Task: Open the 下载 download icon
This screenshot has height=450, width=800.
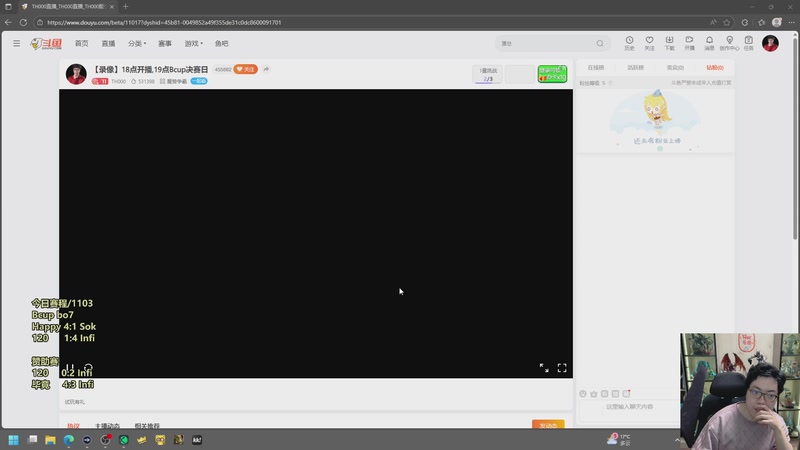Action: pyautogui.click(x=669, y=43)
